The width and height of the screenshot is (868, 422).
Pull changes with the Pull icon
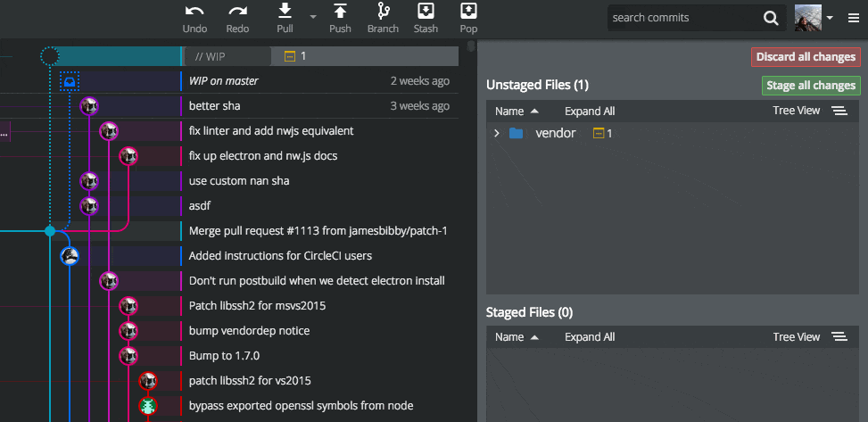(285, 11)
